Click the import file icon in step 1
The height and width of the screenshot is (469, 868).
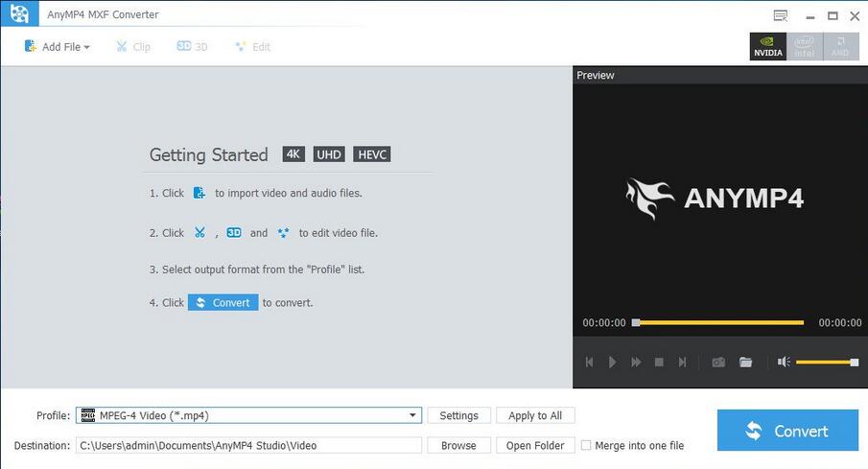pos(199,193)
